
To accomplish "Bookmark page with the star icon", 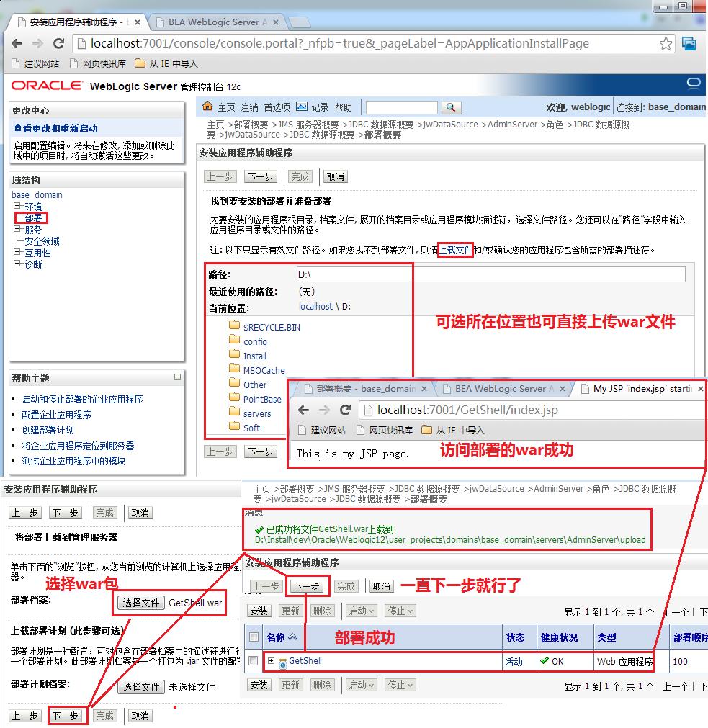I will coord(666,44).
